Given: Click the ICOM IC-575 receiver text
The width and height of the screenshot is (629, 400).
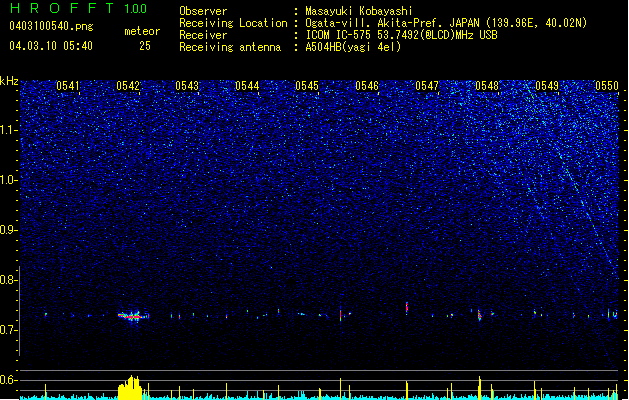Looking at the screenshot, I should (401, 35).
